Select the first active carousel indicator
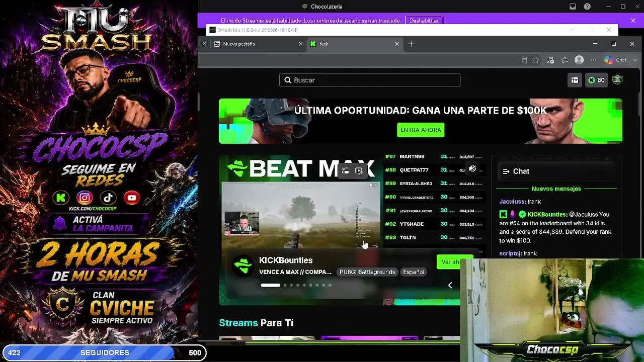 point(270,285)
